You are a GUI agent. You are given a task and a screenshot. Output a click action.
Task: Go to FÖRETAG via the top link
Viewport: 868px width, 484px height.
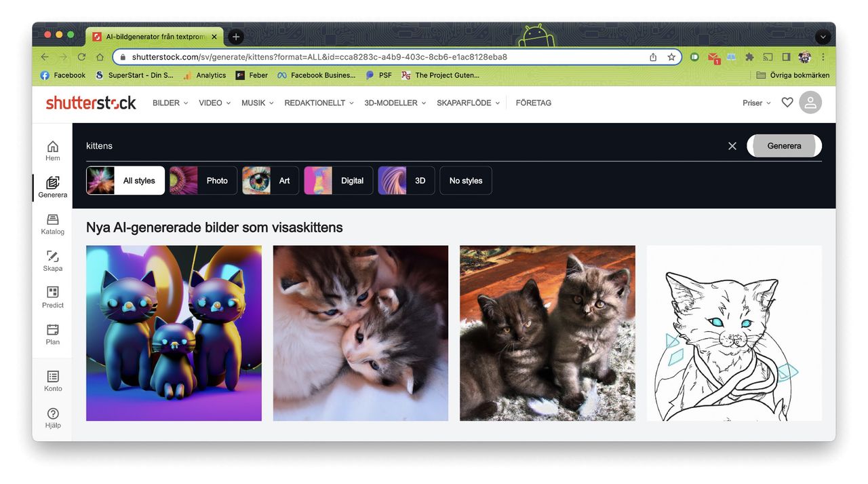(x=534, y=103)
